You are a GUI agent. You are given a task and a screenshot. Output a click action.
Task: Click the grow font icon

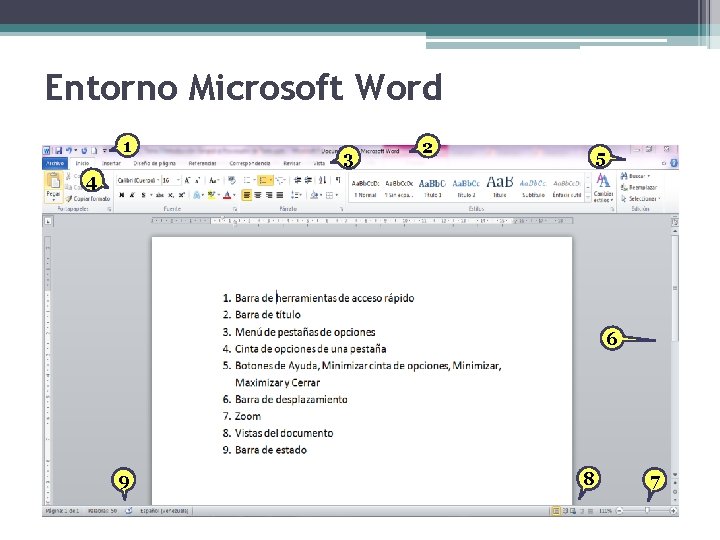click(187, 180)
